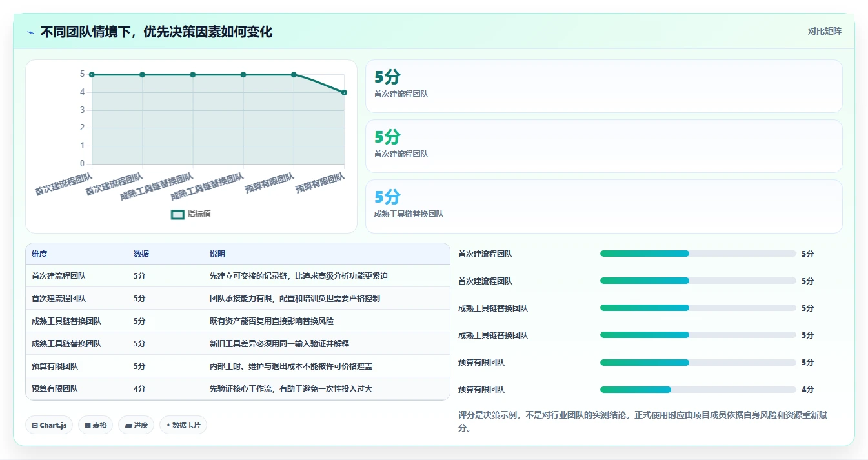
Task: Click the 4分 cell in the table
Action: pyautogui.click(x=139, y=388)
